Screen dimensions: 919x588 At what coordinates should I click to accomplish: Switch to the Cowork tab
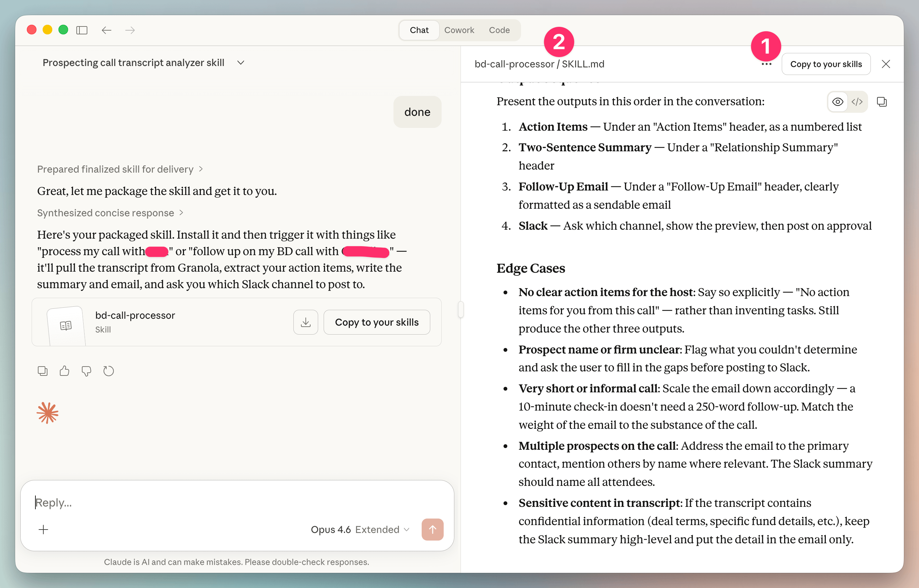pyautogui.click(x=459, y=30)
